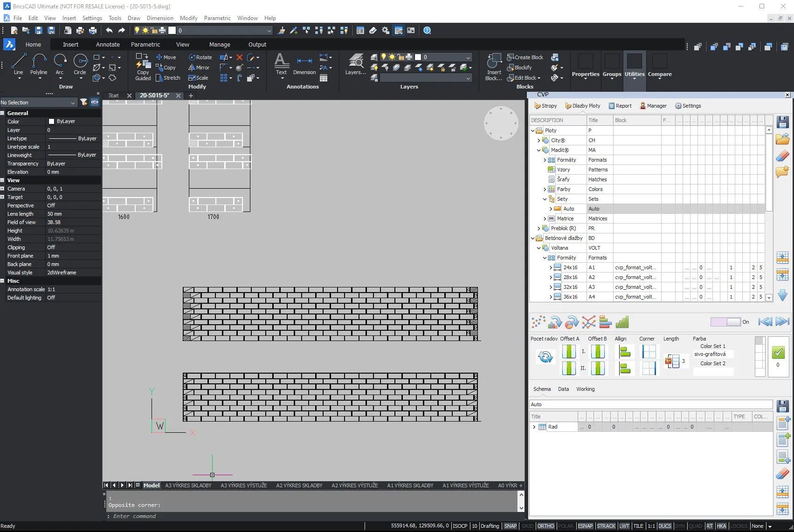Viewport: 794px width, 532px height.
Task: Click the Dlazby Ploty button
Action: click(583, 106)
